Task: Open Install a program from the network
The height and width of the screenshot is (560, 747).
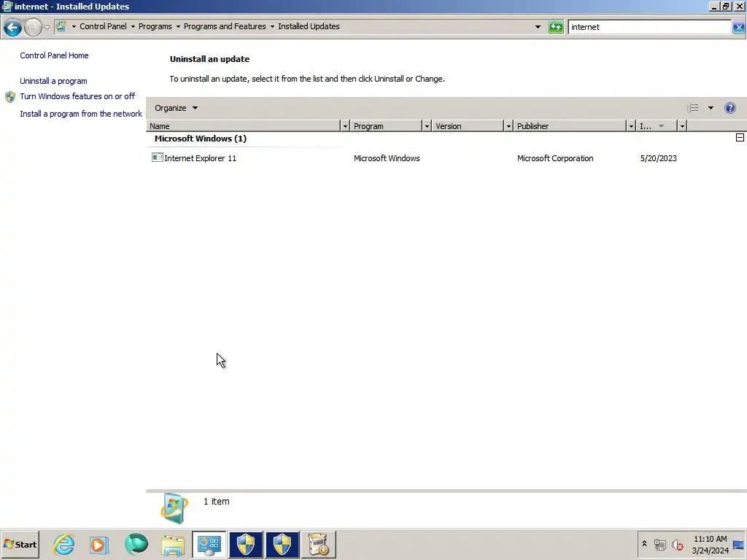Action: point(81,114)
